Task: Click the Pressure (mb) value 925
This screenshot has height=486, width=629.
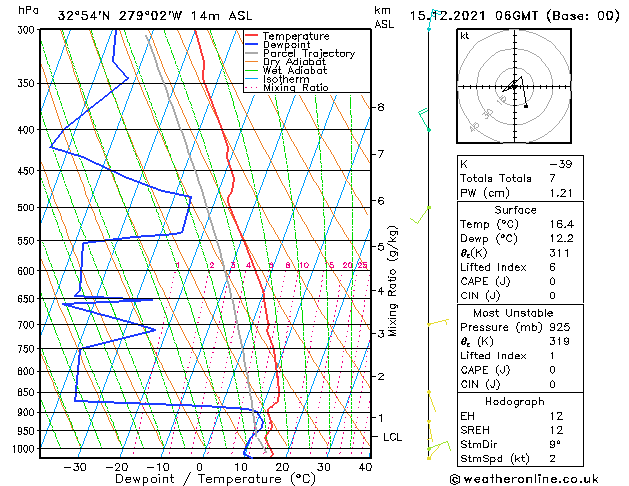Action: [560, 327]
